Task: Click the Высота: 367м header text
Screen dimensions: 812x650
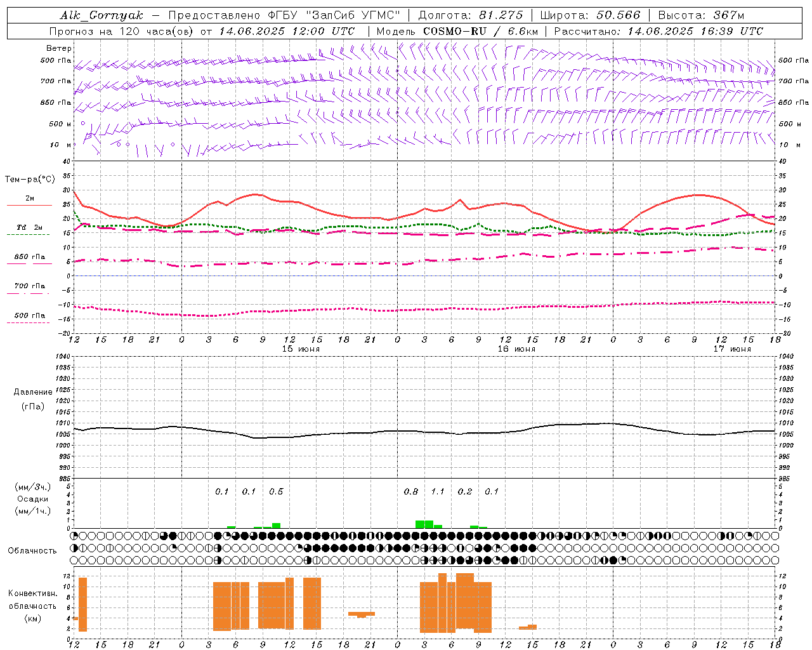Action: 701,15
